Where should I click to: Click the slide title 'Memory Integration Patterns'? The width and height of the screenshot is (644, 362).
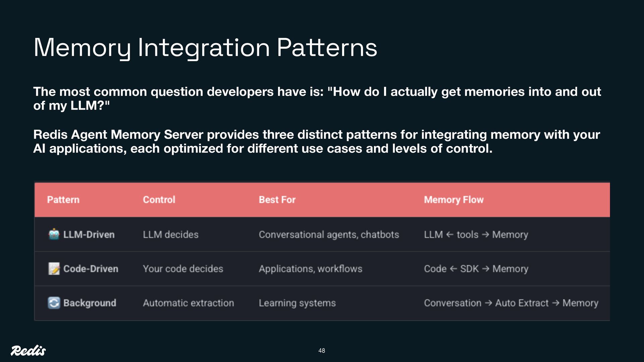(205, 48)
